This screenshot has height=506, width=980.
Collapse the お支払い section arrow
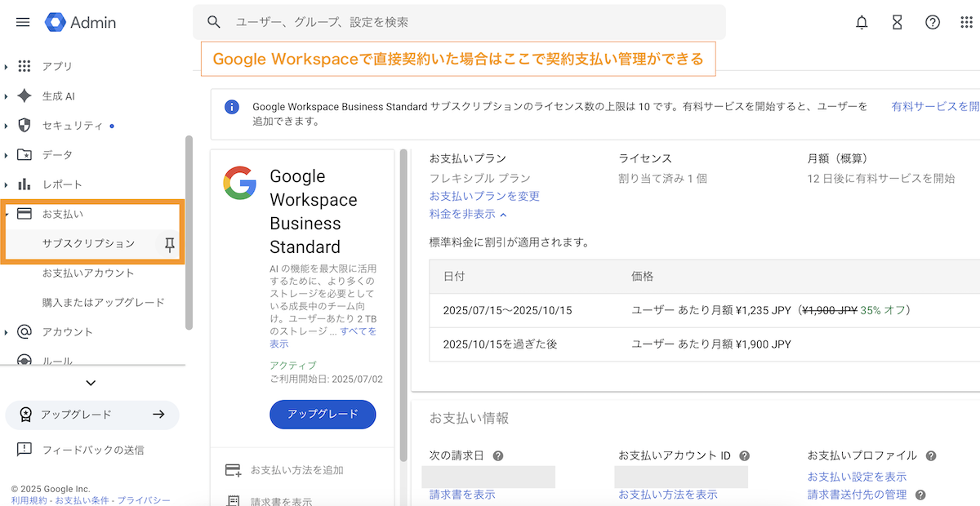[x=7, y=214]
